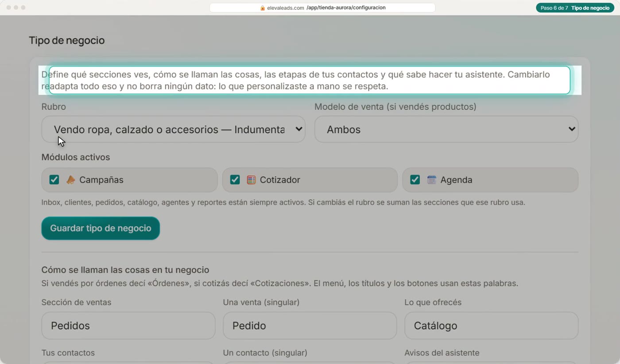This screenshot has width=620, height=364.
Task: Click the Lo que ofrecés field
Action: (491, 325)
